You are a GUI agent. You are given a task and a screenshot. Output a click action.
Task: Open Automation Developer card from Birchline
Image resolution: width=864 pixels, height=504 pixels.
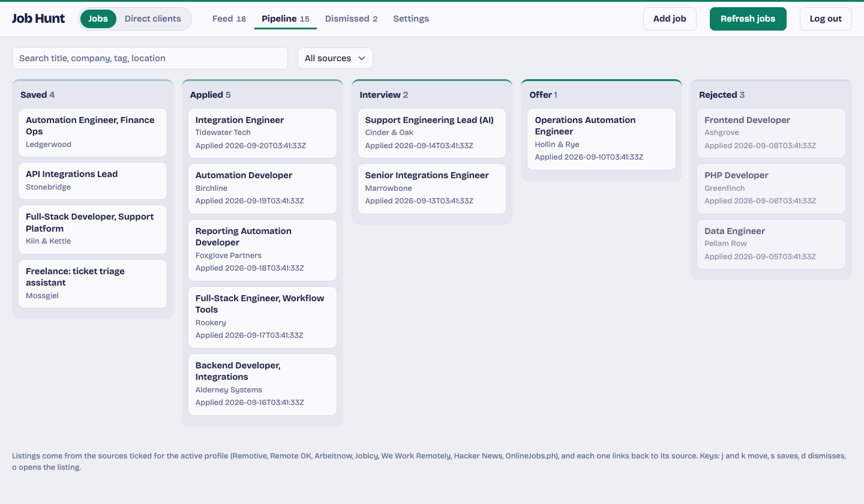point(262,188)
